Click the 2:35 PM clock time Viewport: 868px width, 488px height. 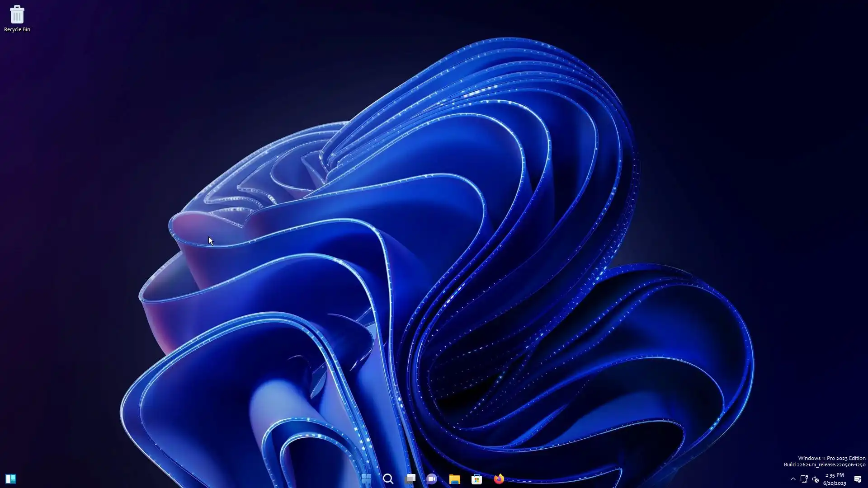834,475
